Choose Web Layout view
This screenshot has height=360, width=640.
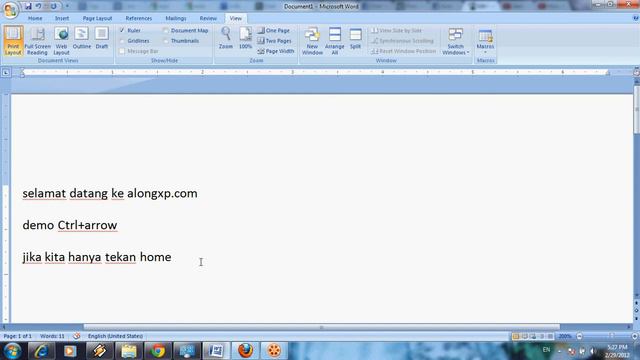tap(61, 40)
